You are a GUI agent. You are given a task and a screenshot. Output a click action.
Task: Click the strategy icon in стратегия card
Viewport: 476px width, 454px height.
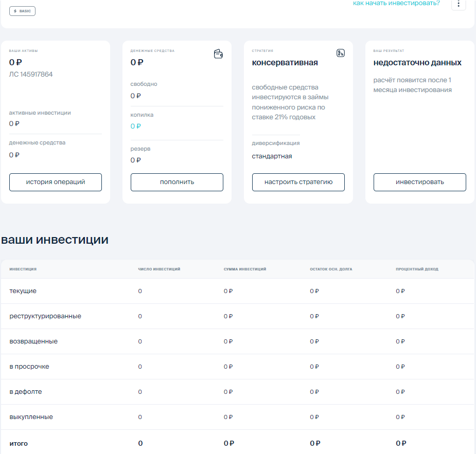[340, 53]
